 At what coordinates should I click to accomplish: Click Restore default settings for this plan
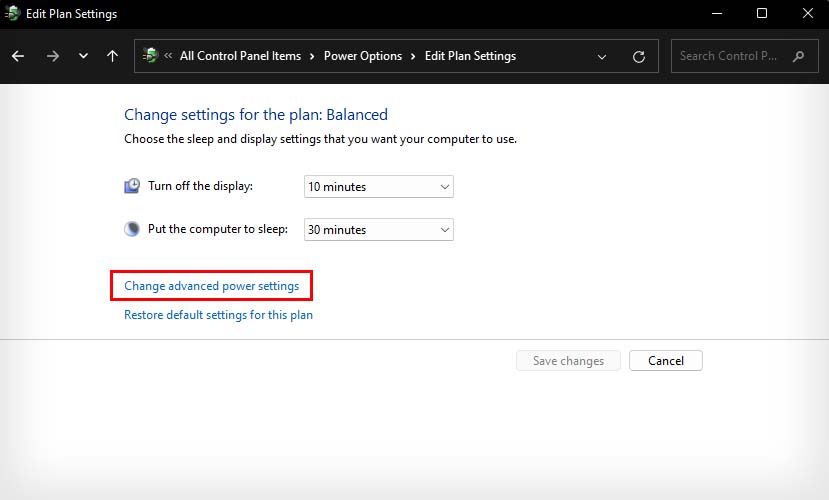click(218, 315)
